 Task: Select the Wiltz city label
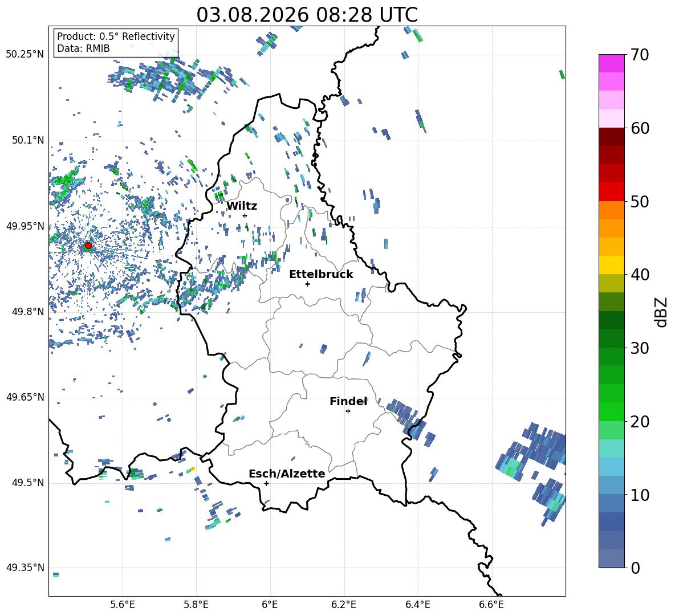(x=242, y=206)
